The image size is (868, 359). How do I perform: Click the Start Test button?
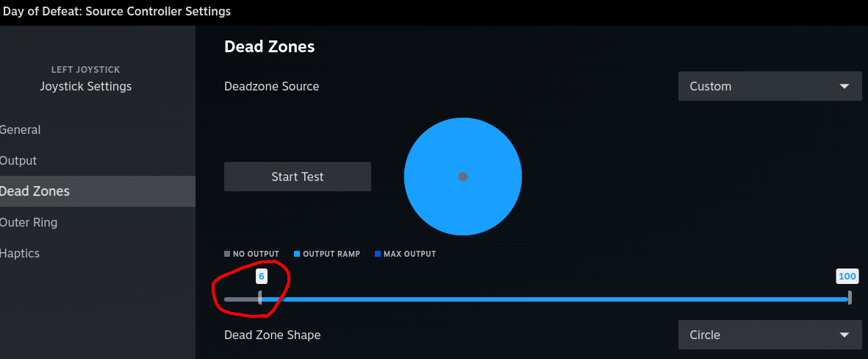(x=298, y=177)
